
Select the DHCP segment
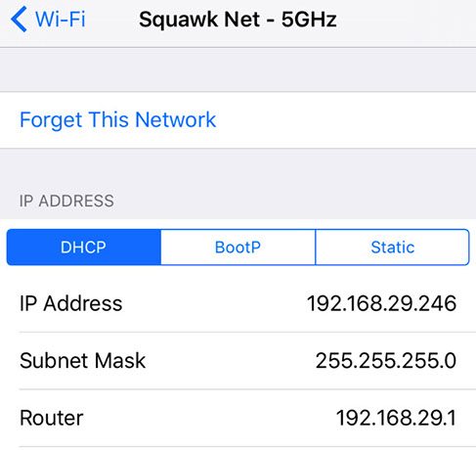84,247
